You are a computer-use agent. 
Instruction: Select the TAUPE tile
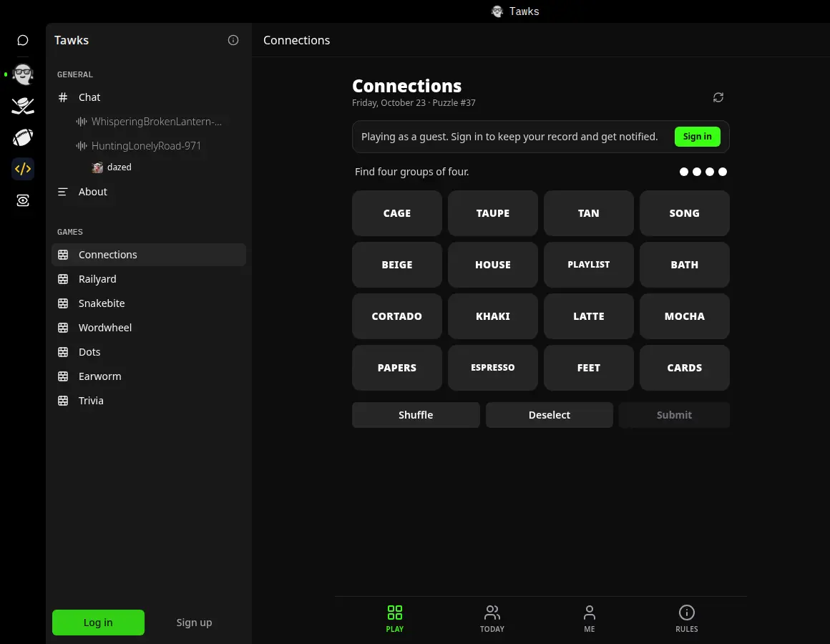(x=493, y=213)
